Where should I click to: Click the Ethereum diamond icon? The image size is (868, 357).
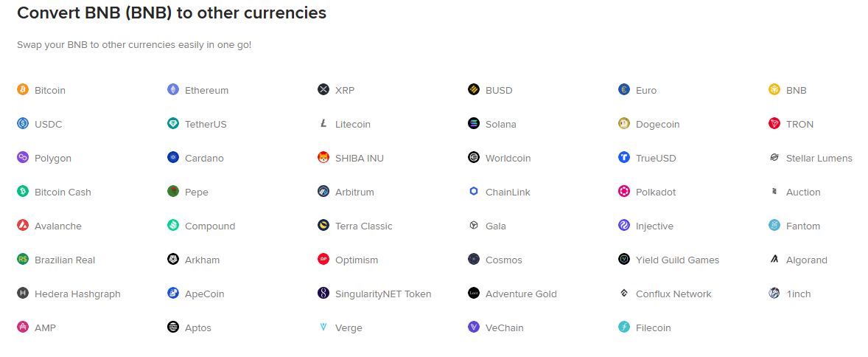(173, 89)
